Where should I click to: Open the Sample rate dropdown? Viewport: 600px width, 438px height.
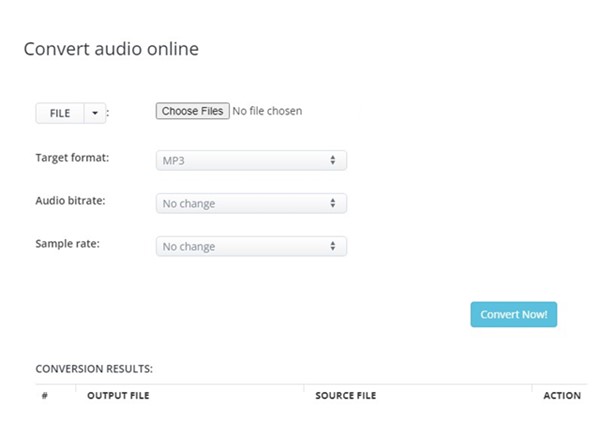[251, 246]
